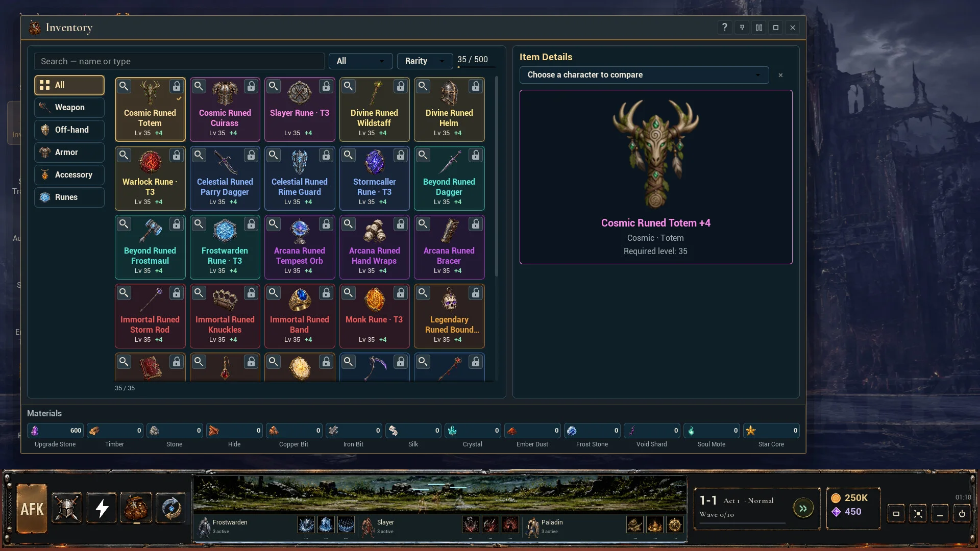Select the Accessory category tab
Image resolution: width=980 pixels, height=551 pixels.
[x=69, y=175]
